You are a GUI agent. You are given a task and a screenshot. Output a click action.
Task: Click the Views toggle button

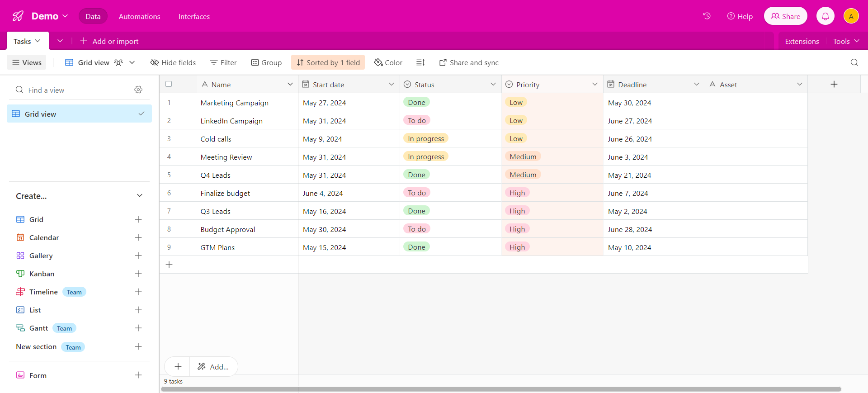tap(27, 62)
